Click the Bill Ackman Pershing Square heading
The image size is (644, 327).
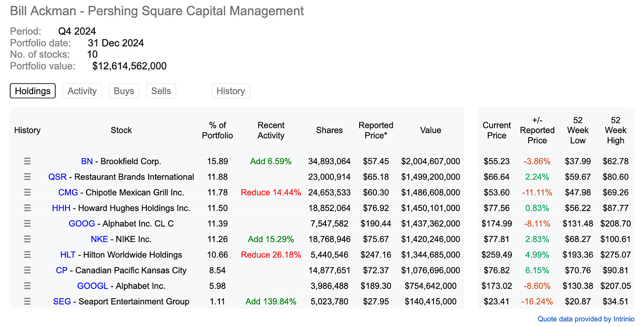click(157, 11)
